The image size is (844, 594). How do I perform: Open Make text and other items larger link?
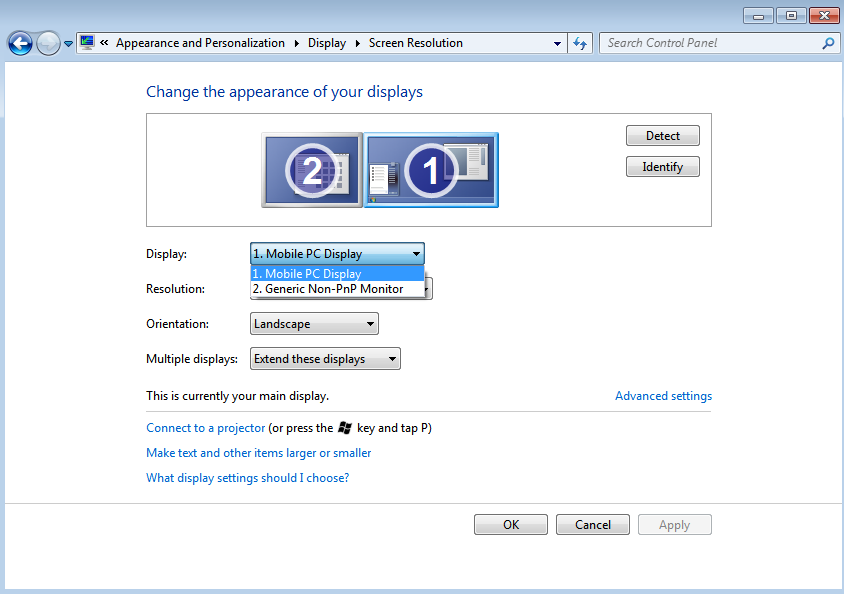coord(258,453)
